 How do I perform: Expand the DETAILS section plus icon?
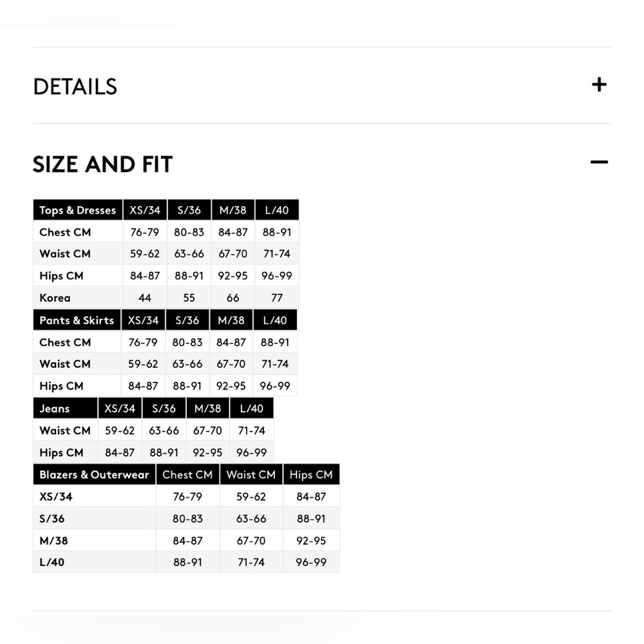tap(599, 85)
